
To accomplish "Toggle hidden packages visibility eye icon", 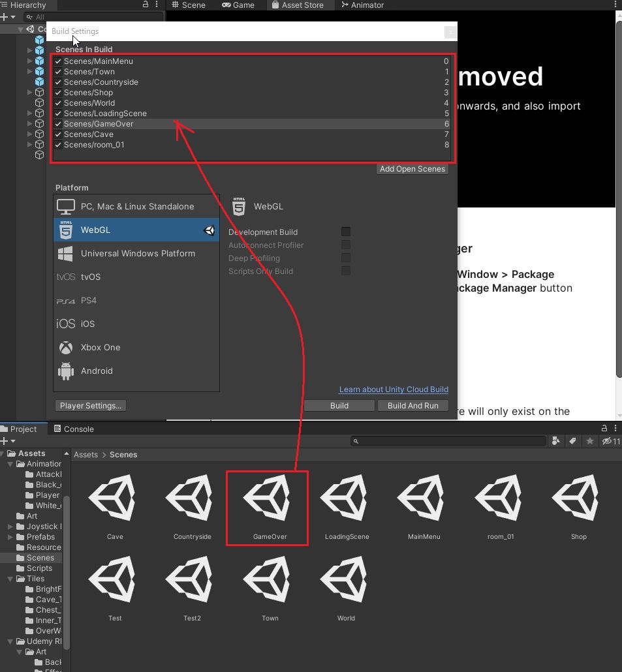I will tap(610, 441).
